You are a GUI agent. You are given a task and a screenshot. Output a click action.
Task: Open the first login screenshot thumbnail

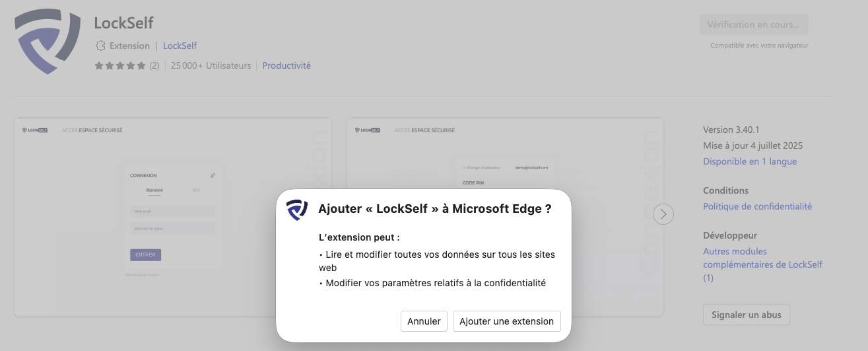[x=173, y=217]
